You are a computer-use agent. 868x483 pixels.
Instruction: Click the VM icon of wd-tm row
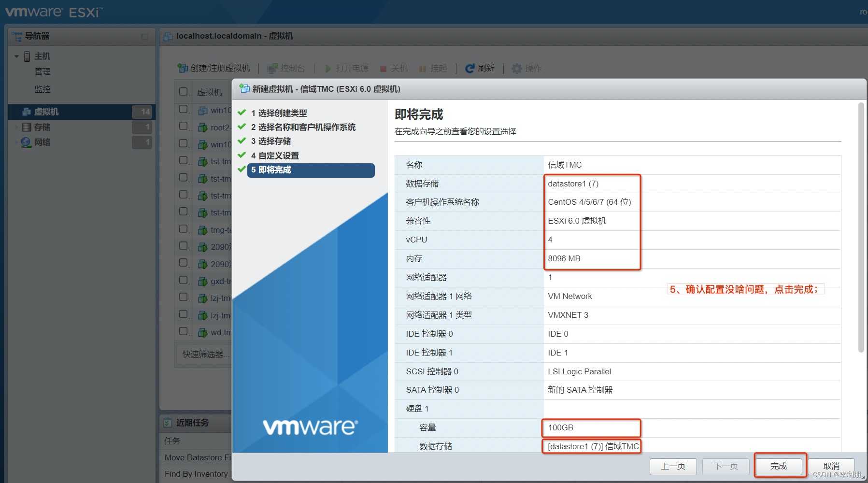[203, 333]
